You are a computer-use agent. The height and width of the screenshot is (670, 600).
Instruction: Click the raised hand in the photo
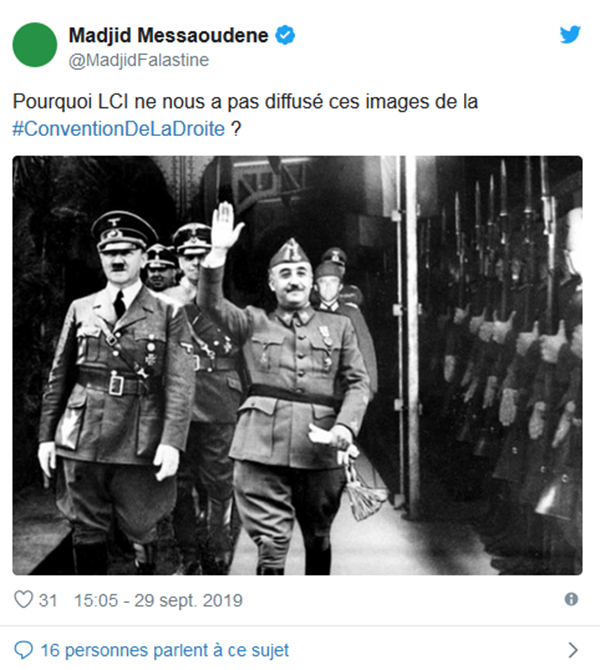[225, 227]
